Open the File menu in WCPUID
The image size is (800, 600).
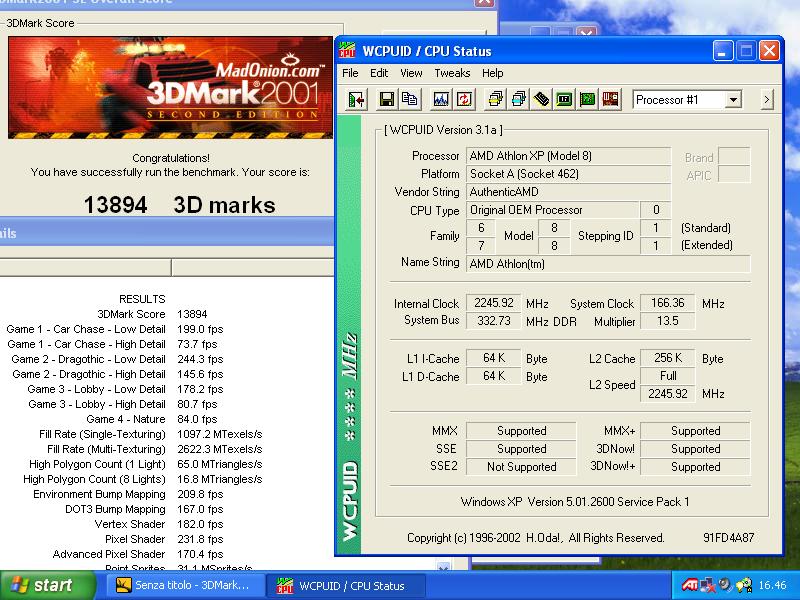tap(350, 73)
